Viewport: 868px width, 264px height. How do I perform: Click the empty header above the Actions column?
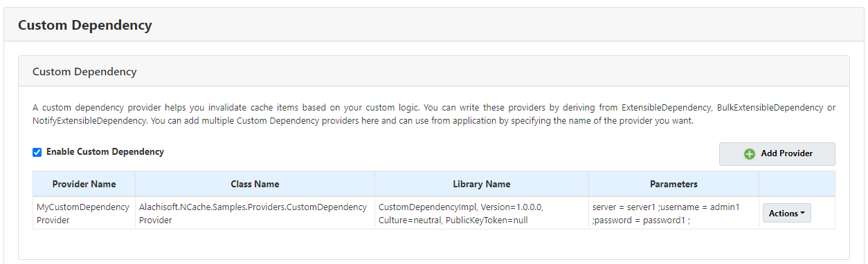797,184
